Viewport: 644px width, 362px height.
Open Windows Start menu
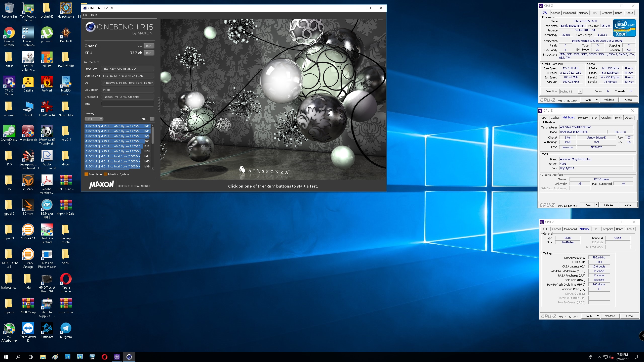[x=6, y=357]
